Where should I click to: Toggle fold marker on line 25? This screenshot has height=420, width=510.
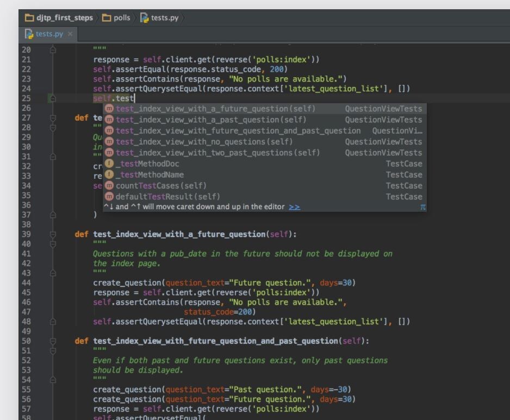coord(53,98)
